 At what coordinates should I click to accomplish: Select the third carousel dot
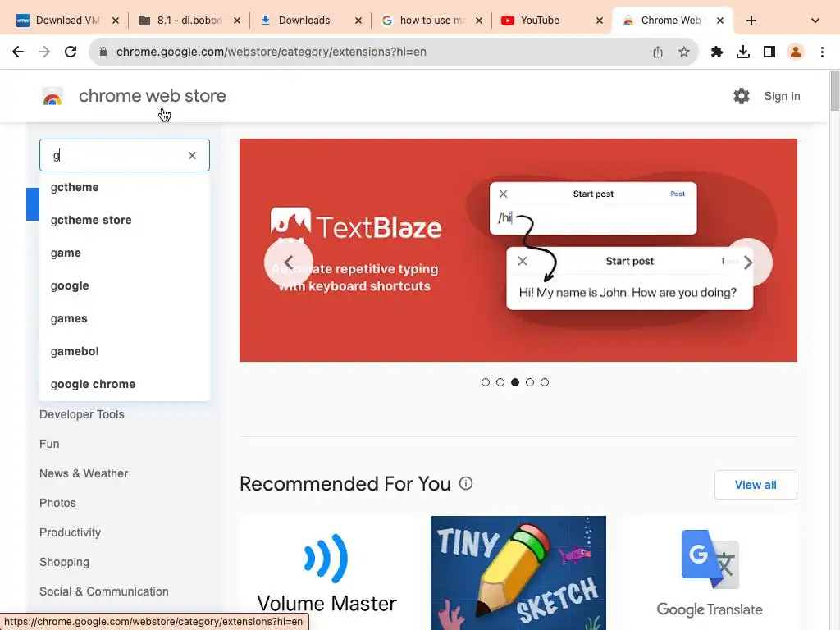click(515, 382)
